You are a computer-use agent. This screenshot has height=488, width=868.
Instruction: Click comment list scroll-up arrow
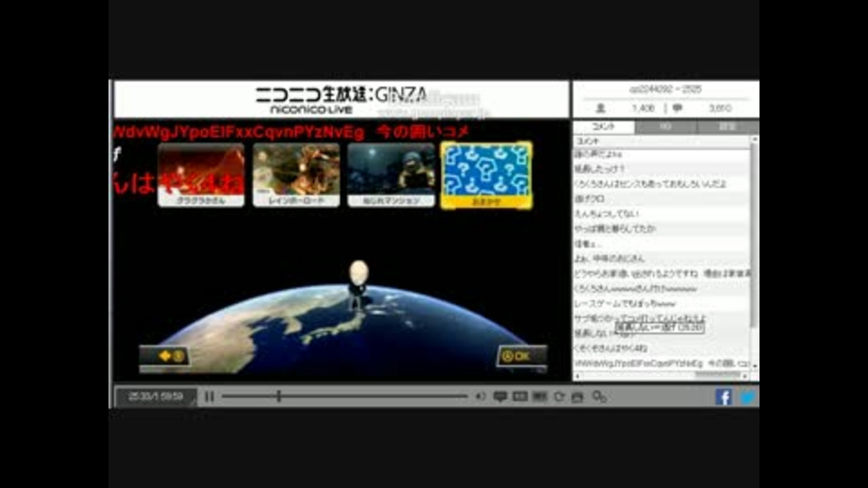[x=754, y=140]
